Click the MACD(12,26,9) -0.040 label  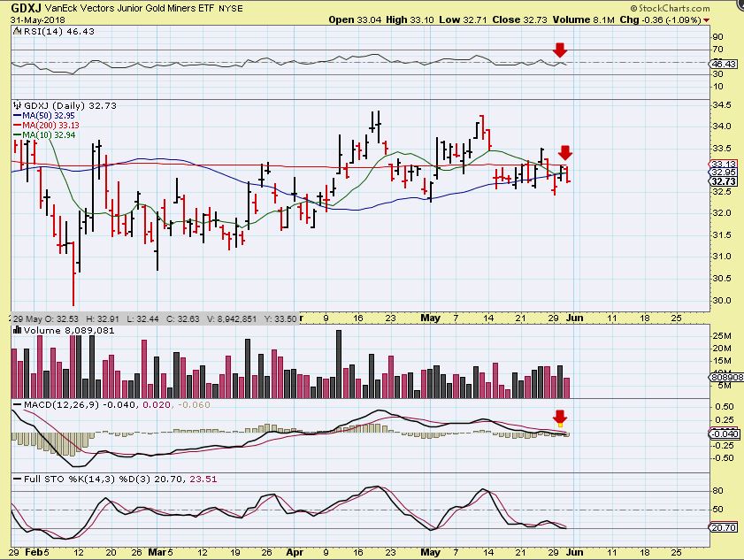click(81, 405)
